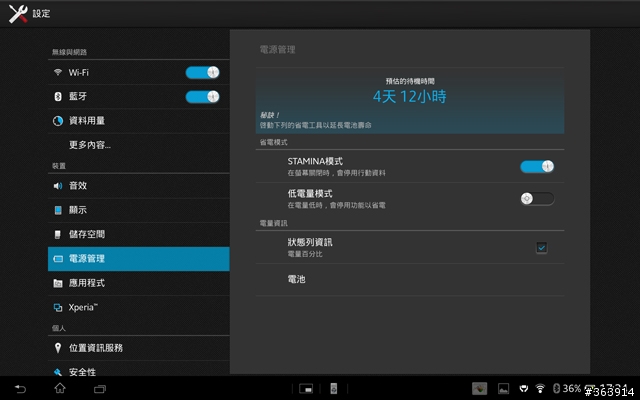Turn off the Wi-Fi switch
Screen dimensions: 640x400
202,73
